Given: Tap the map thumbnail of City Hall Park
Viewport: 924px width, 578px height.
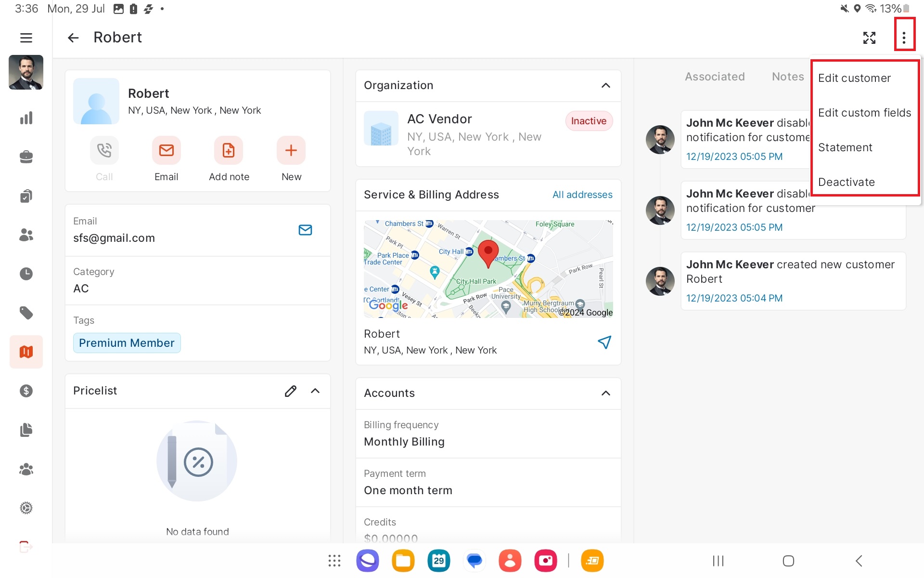Looking at the screenshot, I should [x=488, y=269].
